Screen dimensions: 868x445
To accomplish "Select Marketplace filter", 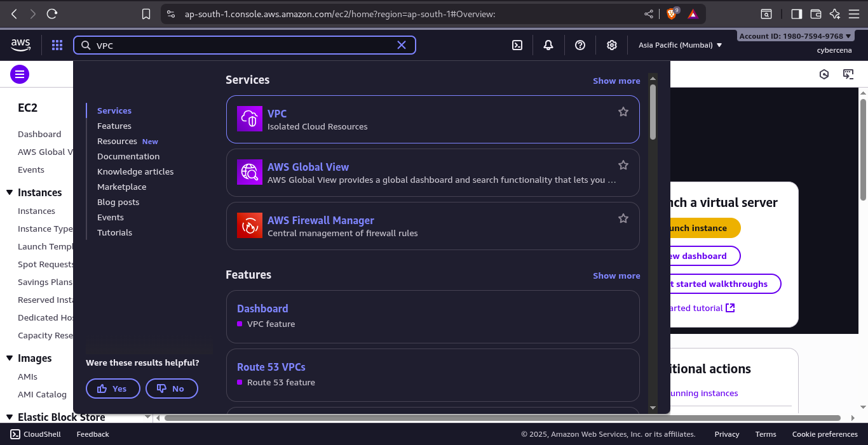I will [122, 187].
